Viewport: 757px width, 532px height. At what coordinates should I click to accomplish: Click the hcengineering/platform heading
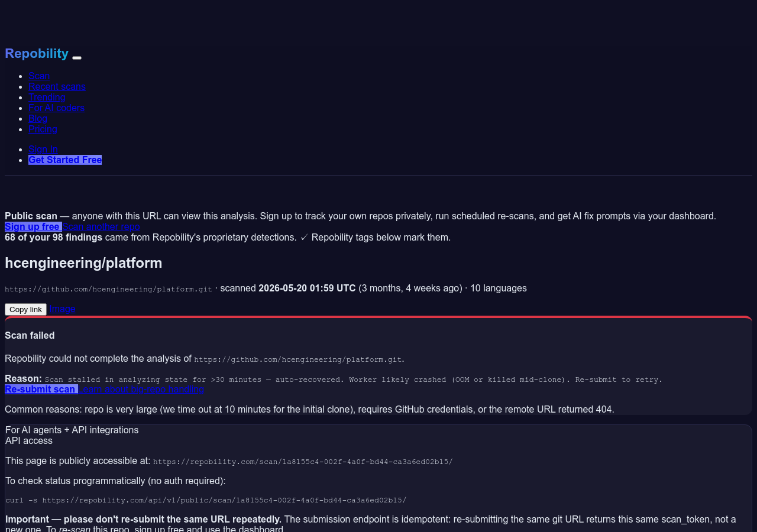pos(83,263)
